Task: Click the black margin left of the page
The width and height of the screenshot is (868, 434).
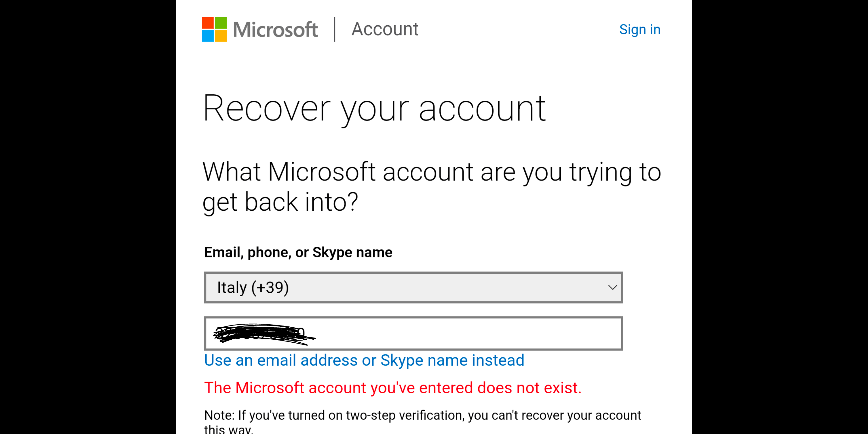Action: [x=88, y=217]
